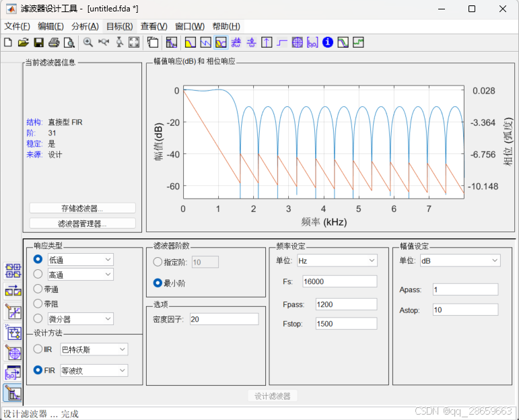Open the 等波纹 FIR method dropdown
This screenshot has height=420, width=519.
click(94, 371)
